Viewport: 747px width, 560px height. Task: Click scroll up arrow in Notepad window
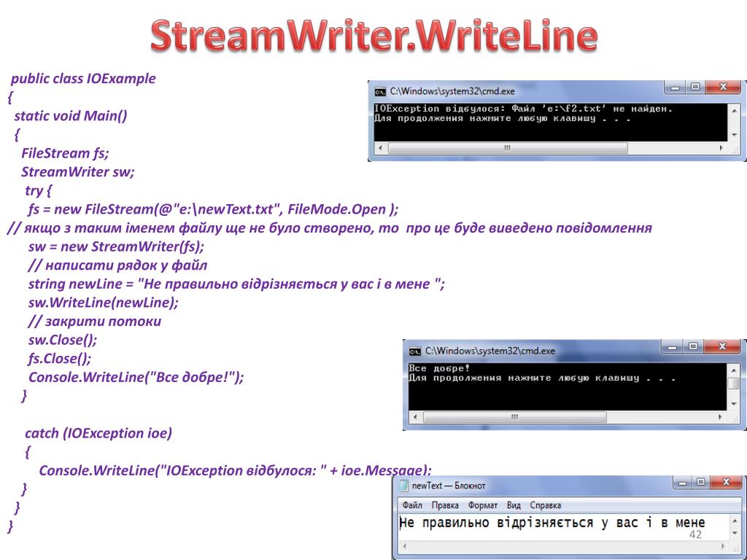click(735, 521)
